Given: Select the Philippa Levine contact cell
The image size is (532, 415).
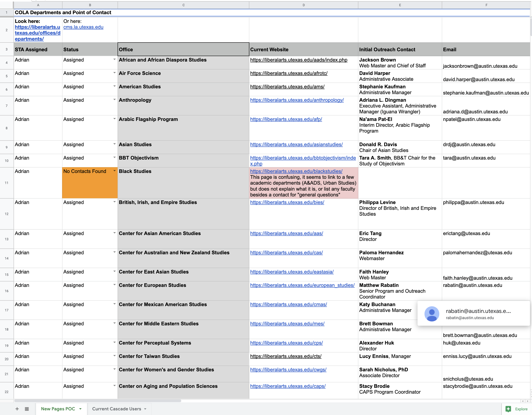Looking at the screenshot, I should pyautogui.click(x=400, y=214).
